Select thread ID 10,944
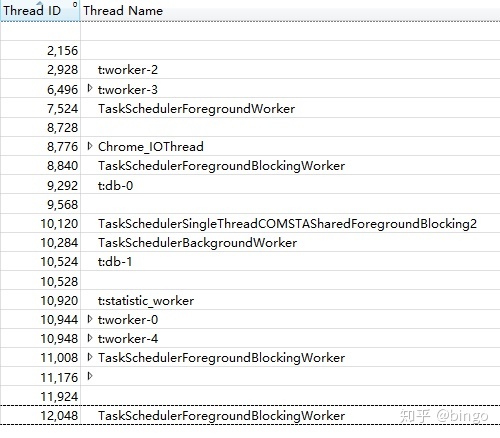Screen dimensions: 500x438 [x=59, y=320]
